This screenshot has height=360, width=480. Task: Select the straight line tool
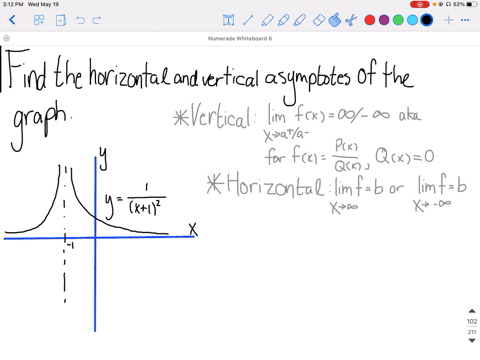click(x=248, y=20)
